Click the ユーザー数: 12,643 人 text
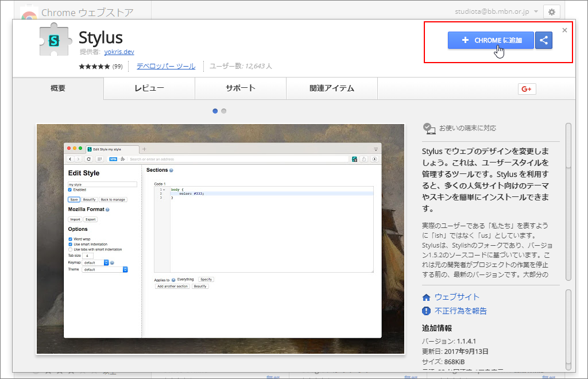This screenshot has width=588, height=379. [241, 67]
